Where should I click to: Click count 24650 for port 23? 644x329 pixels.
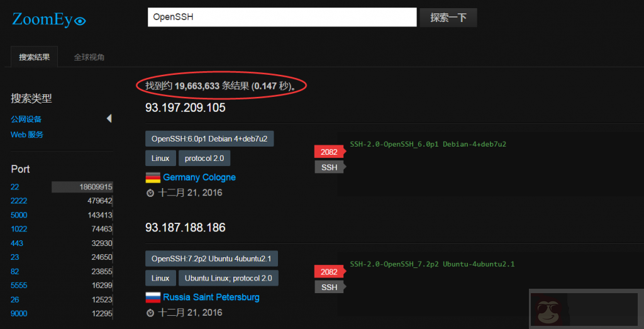click(102, 257)
